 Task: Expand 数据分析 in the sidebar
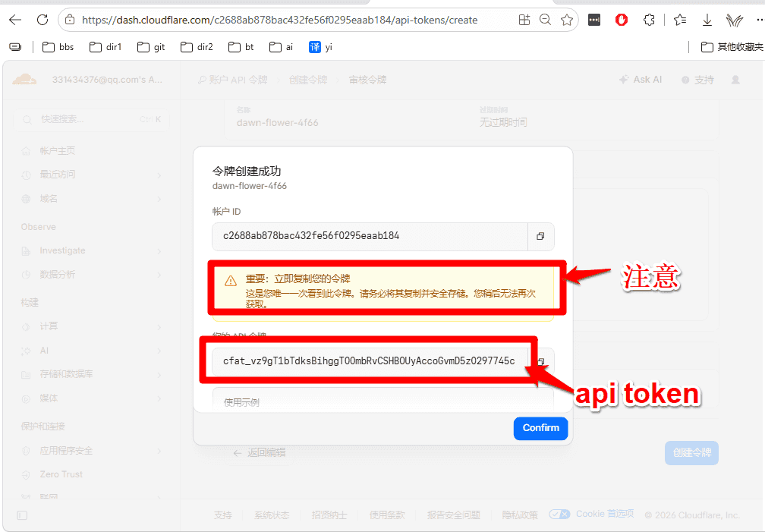click(x=91, y=275)
